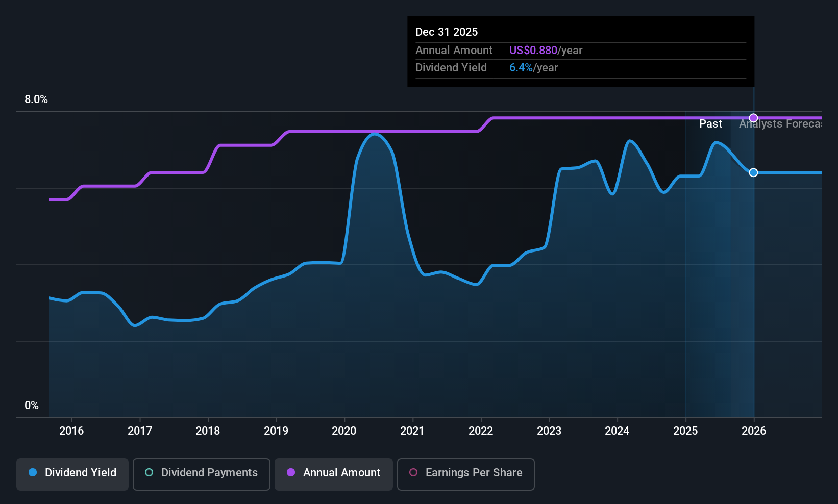Select the purple data point marker at Dec 2025
Image resolution: width=838 pixels, height=504 pixels.
(x=753, y=118)
